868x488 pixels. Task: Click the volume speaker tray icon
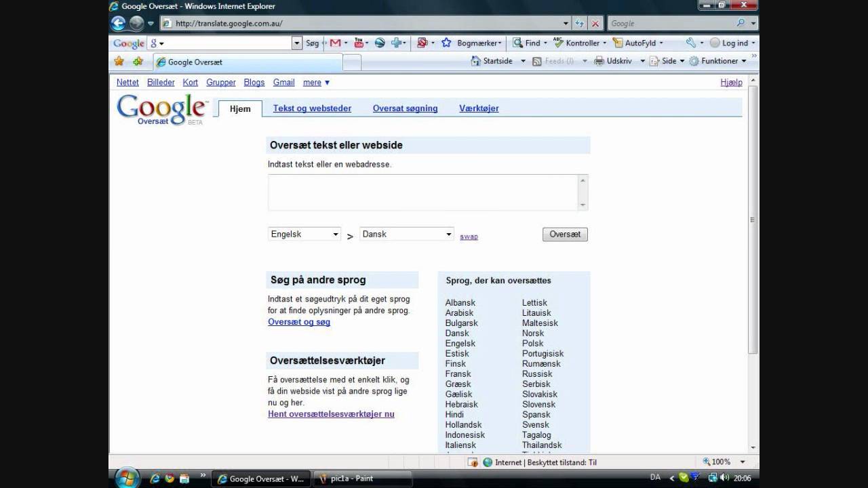(725, 478)
